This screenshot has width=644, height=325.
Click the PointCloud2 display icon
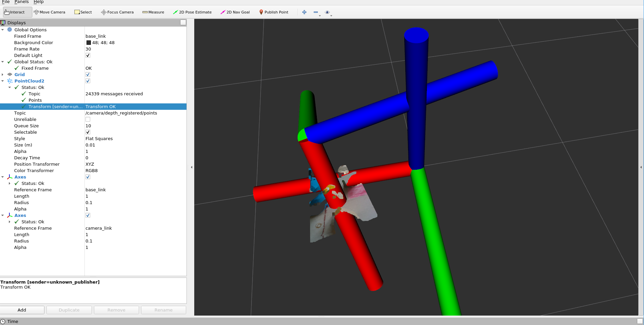10,81
